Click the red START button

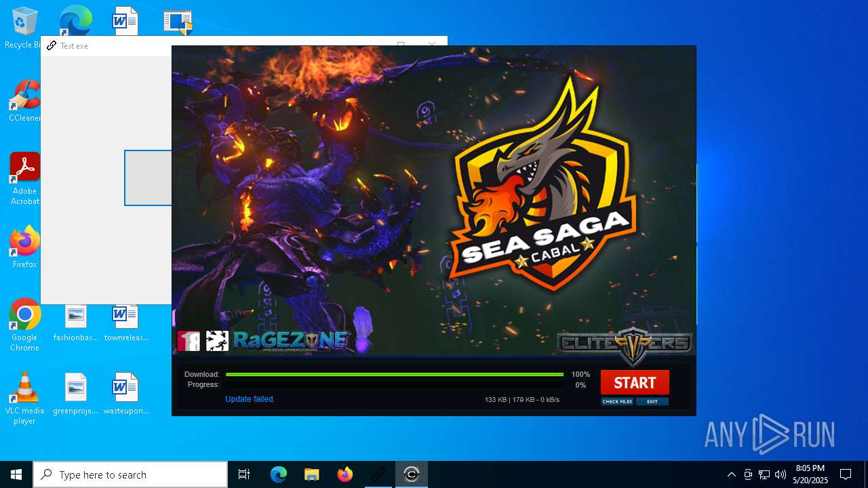pos(635,382)
